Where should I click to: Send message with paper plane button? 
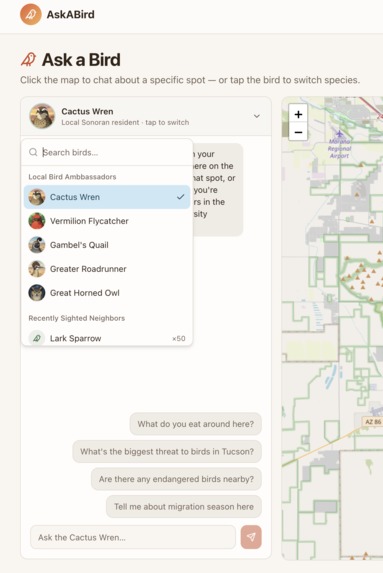(x=251, y=537)
